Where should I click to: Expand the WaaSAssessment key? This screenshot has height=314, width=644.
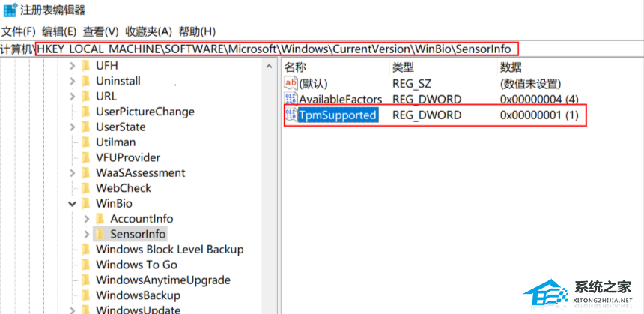click(x=73, y=172)
